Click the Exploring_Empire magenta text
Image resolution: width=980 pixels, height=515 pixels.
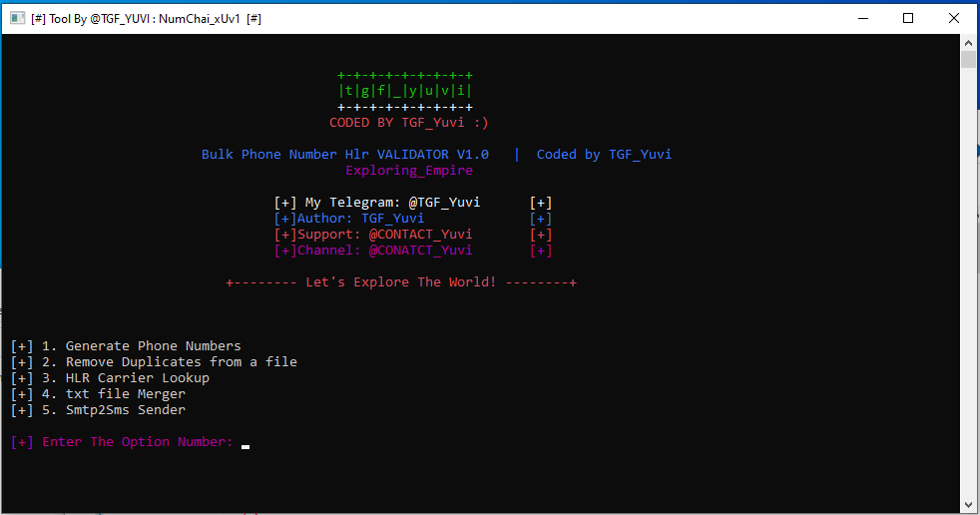click(x=409, y=171)
